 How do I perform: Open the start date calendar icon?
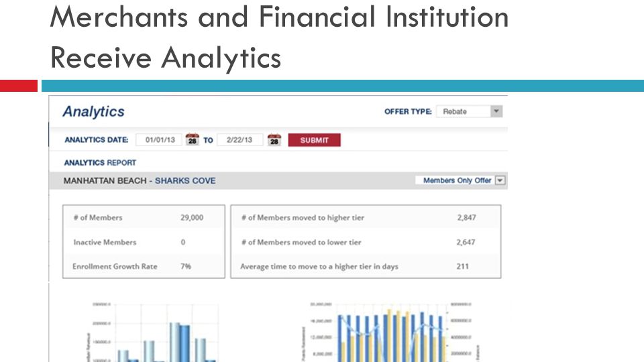pyautogui.click(x=193, y=139)
